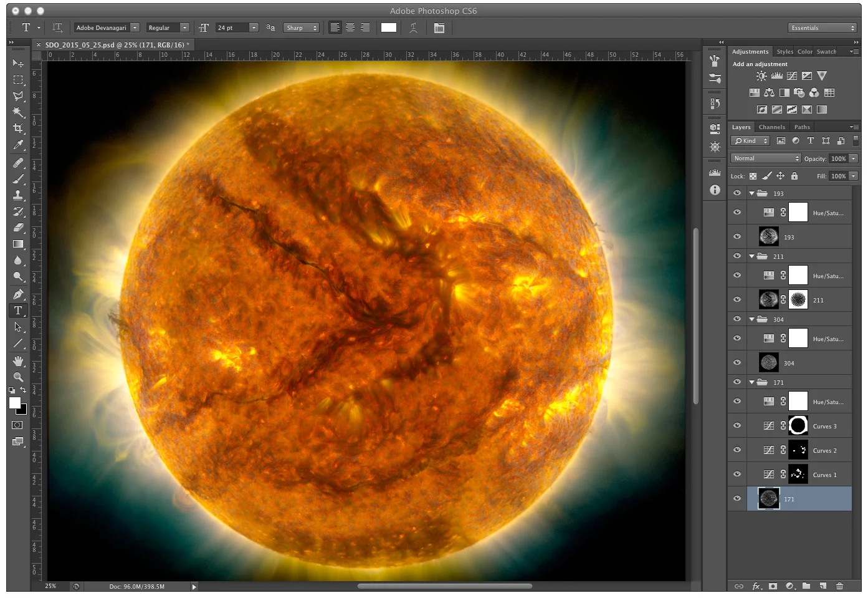Select the Brush tool

click(x=18, y=179)
